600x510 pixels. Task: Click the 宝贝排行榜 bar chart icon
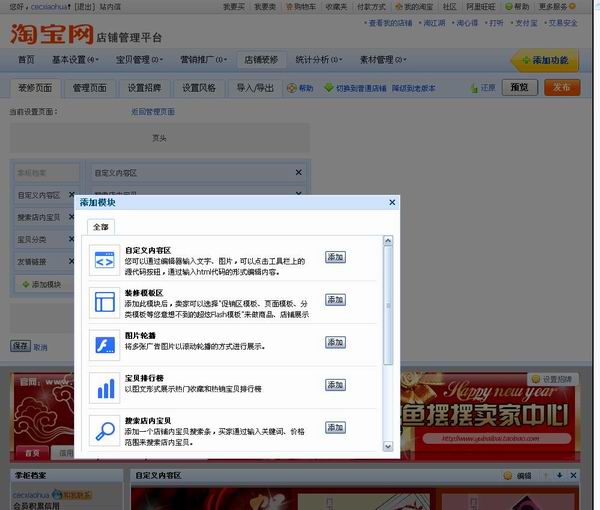point(104,386)
